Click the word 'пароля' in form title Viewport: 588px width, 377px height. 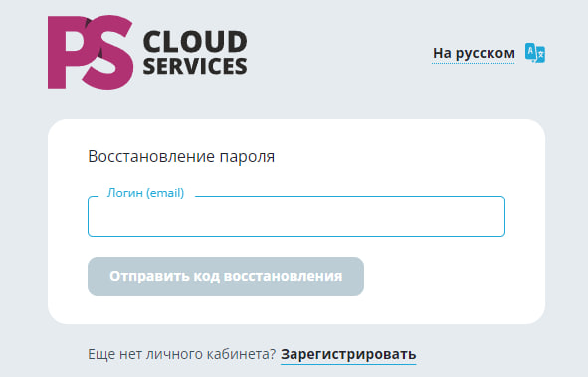pyautogui.click(x=247, y=158)
